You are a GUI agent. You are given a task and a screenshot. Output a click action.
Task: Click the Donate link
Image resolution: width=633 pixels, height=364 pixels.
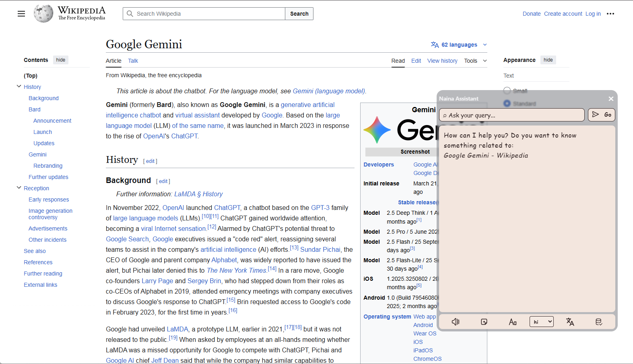532,14
